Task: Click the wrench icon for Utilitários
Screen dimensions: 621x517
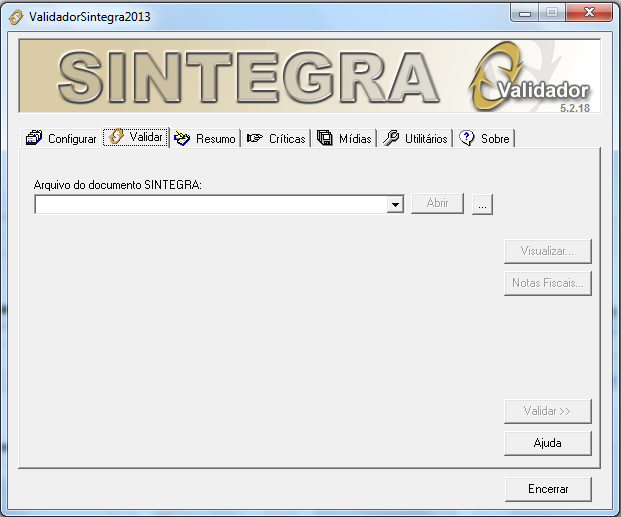Action: 391,139
